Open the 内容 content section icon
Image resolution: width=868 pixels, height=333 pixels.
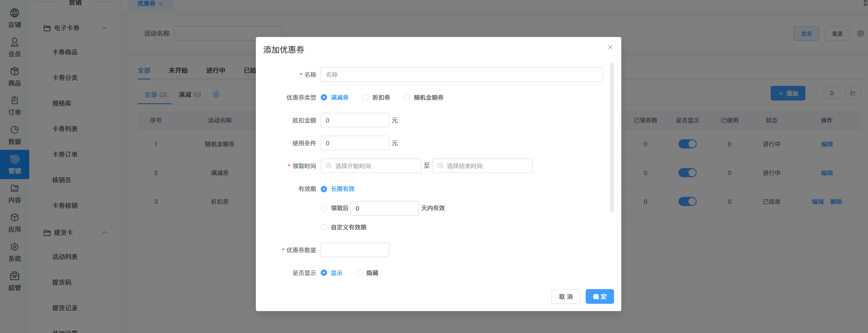(x=15, y=188)
